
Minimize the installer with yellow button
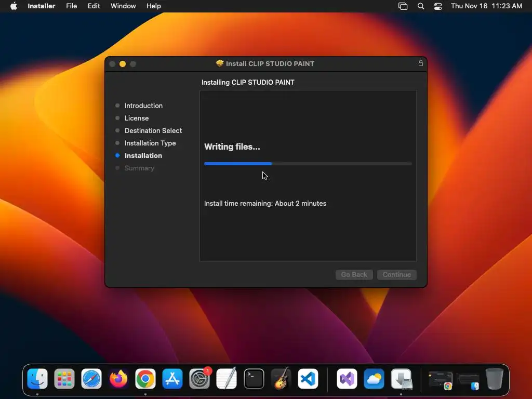tap(123, 64)
